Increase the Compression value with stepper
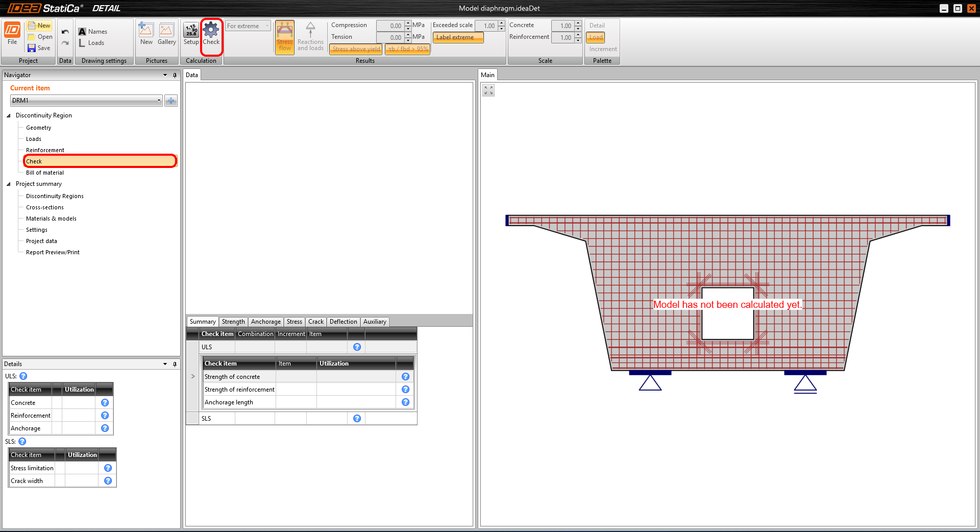The height and width of the screenshot is (532, 980). (408, 23)
